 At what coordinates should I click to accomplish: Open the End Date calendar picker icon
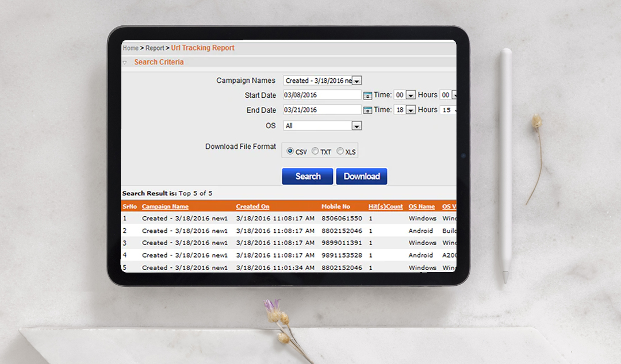[367, 110]
